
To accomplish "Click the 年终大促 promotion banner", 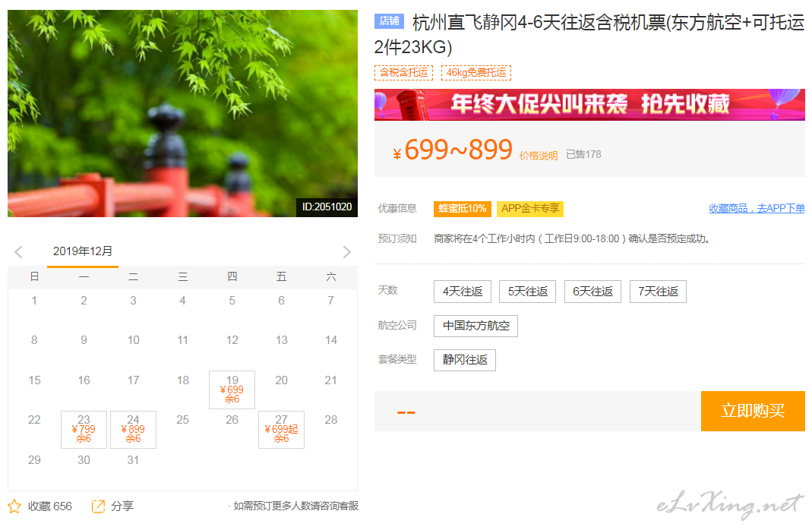I will [x=589, y=105].
